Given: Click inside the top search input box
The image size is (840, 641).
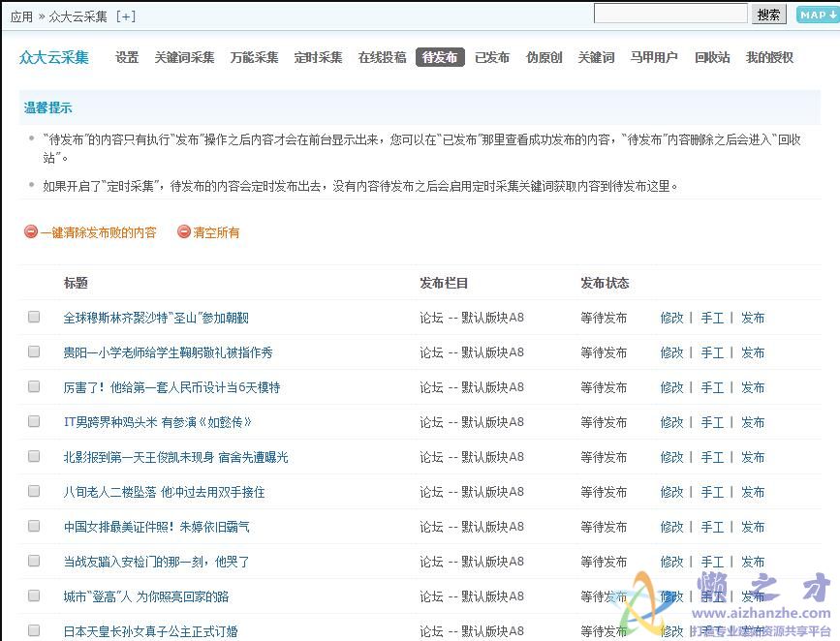Looking at the screenshot, I should point(671,14).
